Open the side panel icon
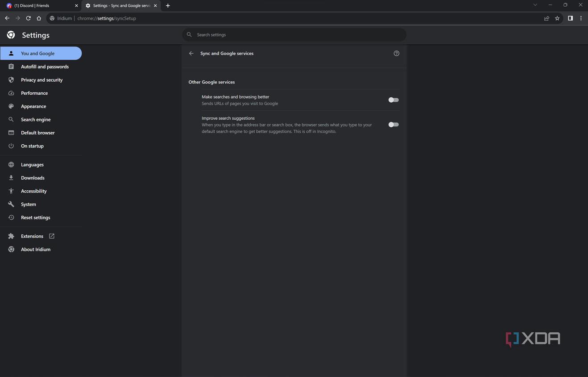The image size is (588, 377). click(x=570, y=18)
